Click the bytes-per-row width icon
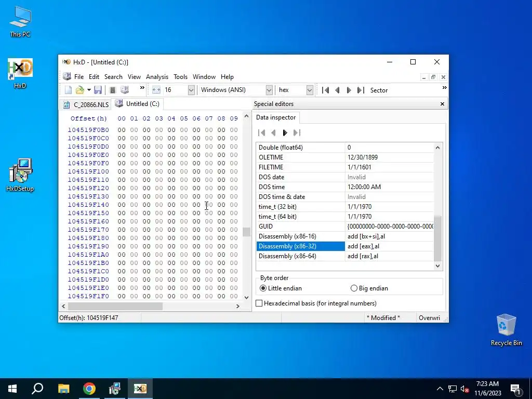Viewport: 532px width, 399px height. [156, 90]
